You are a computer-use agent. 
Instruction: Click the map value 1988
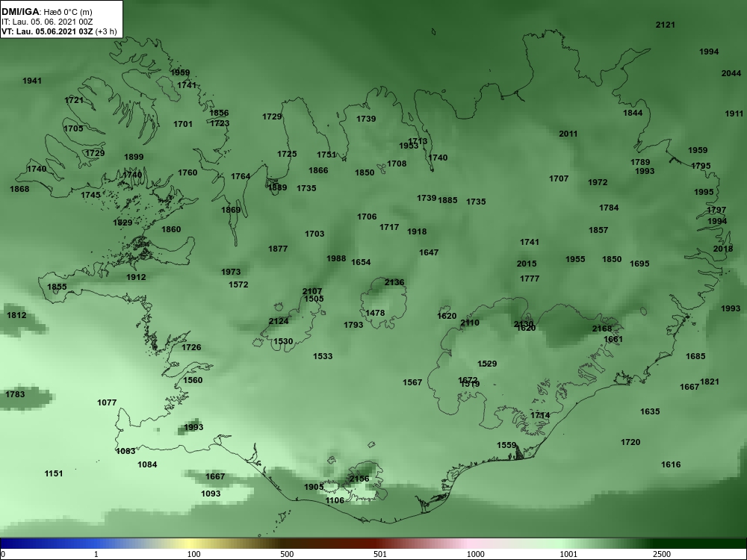pyautogui.click(x=336, y=259)
